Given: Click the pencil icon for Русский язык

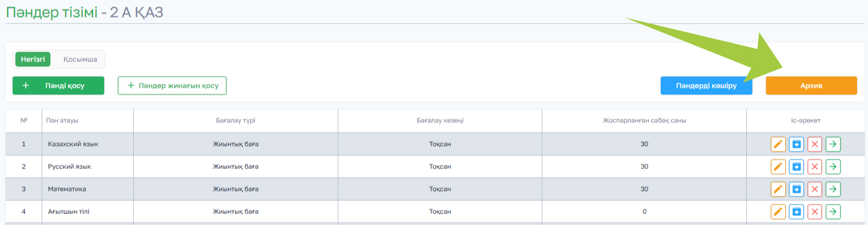Looking at the screenshot, I should [x=778, y=167].
